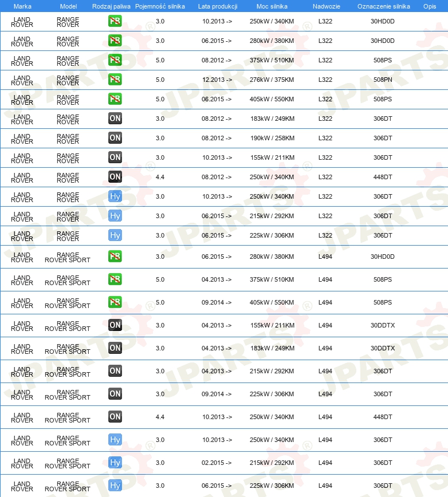This screenshot has height=497, width=448.
Task: Select the PB icon for L494 375kW / 510KM
Action: coord(115,279)
